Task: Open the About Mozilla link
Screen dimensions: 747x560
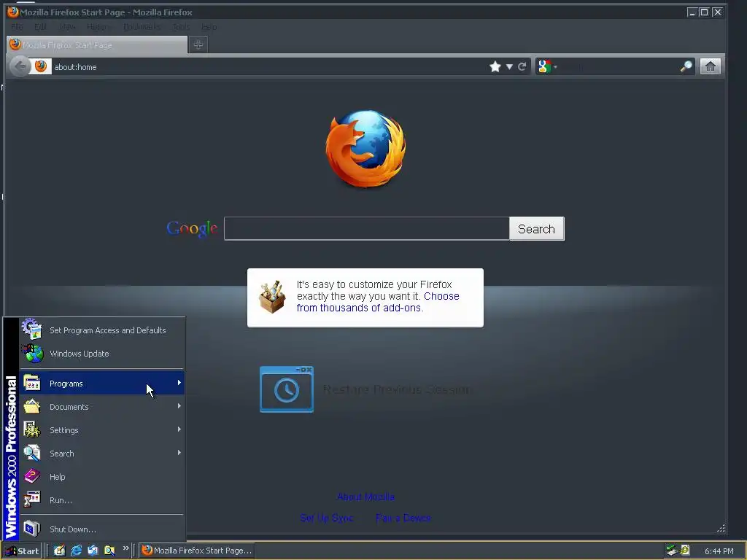Action: tap(366, 497)
